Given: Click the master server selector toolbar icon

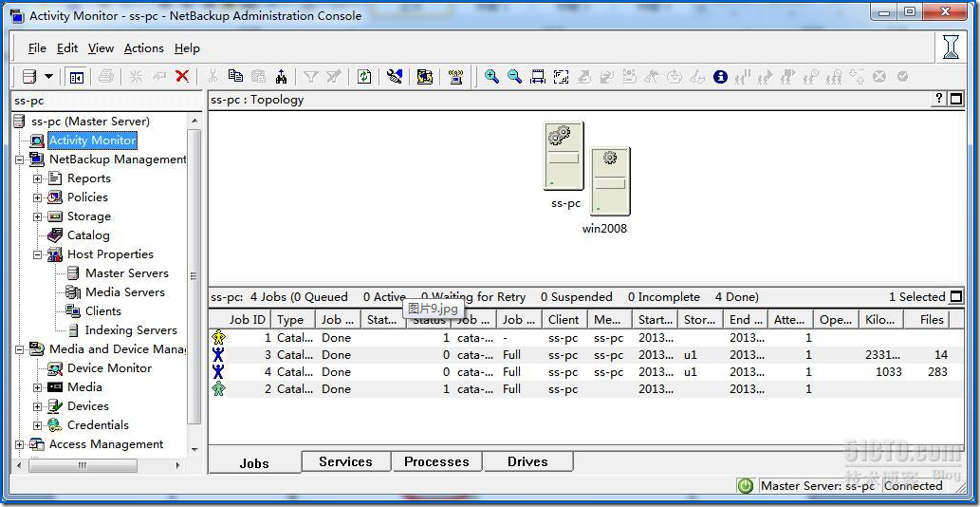Looking at the screenshot, I should 28,77.
